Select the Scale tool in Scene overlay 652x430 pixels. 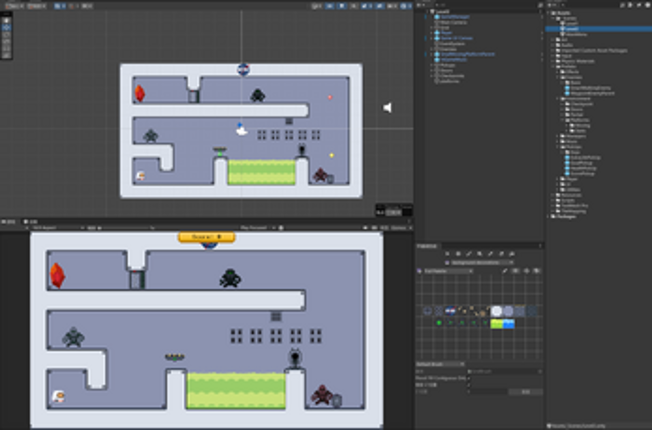pos(6,41)
